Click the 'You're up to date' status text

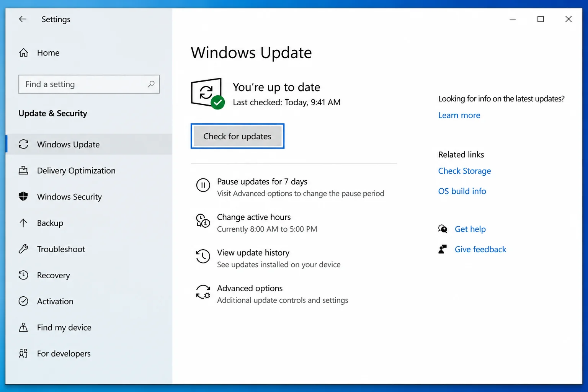tap(276, 87)
